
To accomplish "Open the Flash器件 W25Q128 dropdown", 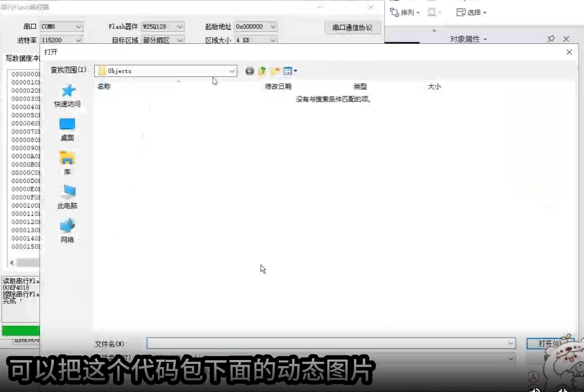I will [180, 27].
